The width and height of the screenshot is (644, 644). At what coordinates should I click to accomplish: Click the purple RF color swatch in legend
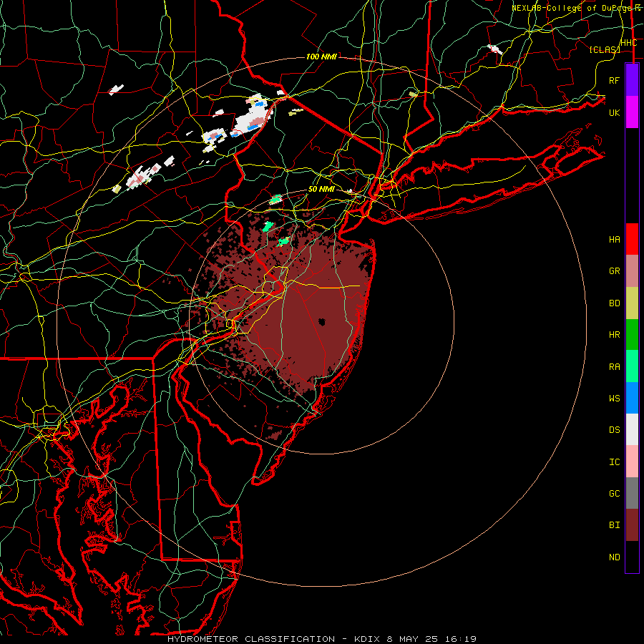pyautogui.click(x=632, y=80)
